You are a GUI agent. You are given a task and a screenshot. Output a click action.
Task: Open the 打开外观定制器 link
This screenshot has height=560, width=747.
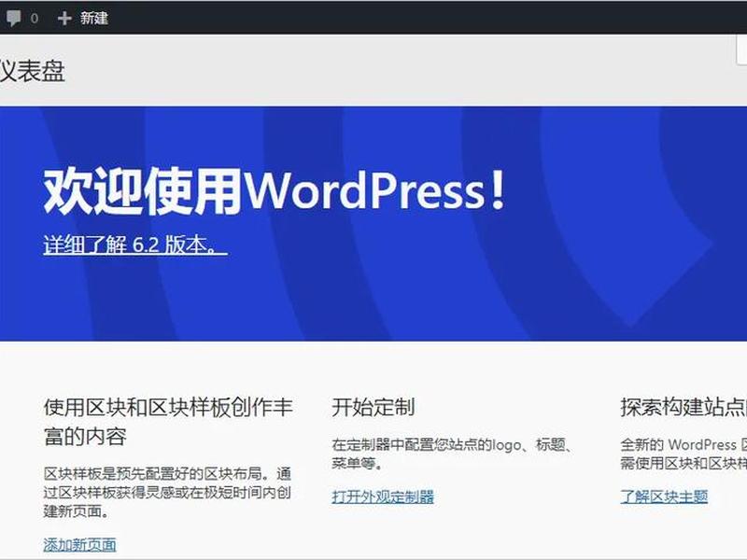click(x=383, y=497)
